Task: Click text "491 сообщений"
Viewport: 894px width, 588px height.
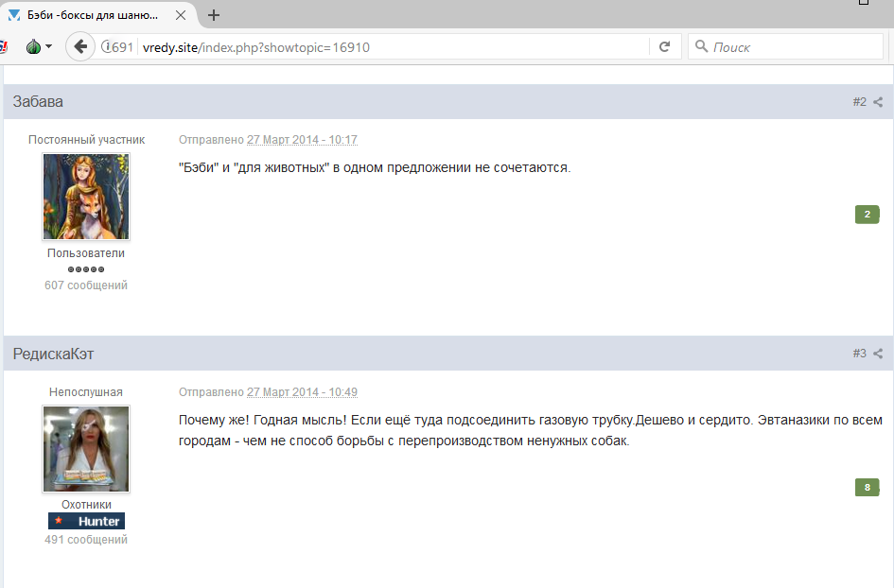Action: 86,540
